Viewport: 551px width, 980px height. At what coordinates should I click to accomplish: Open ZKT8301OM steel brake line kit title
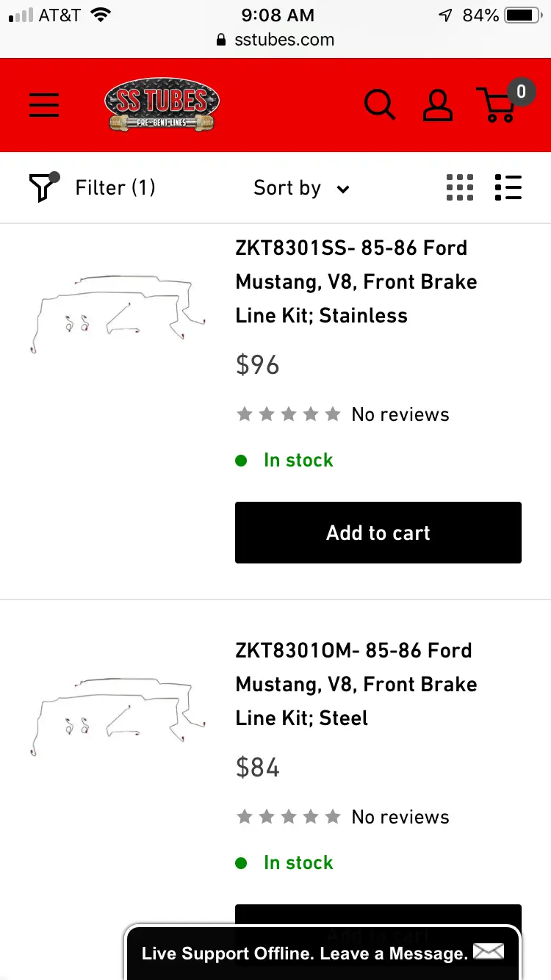(356, 684)
